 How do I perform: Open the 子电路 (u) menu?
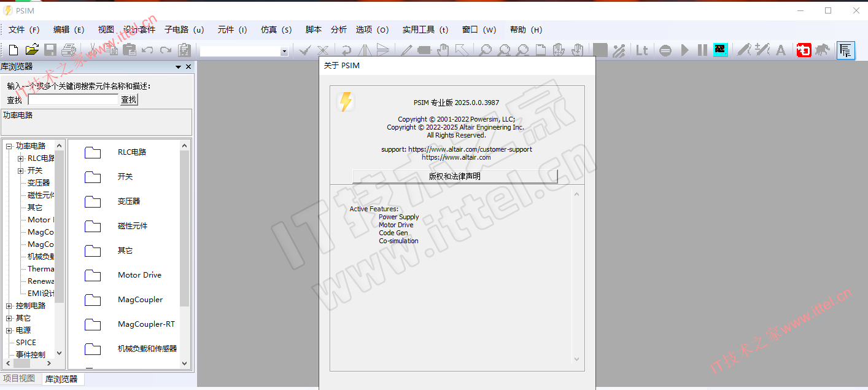coord(184,29)
